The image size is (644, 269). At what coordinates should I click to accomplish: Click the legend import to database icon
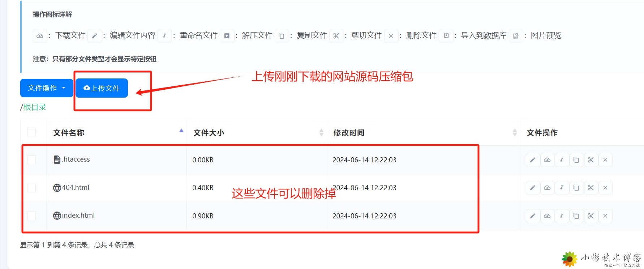[446, 36]
